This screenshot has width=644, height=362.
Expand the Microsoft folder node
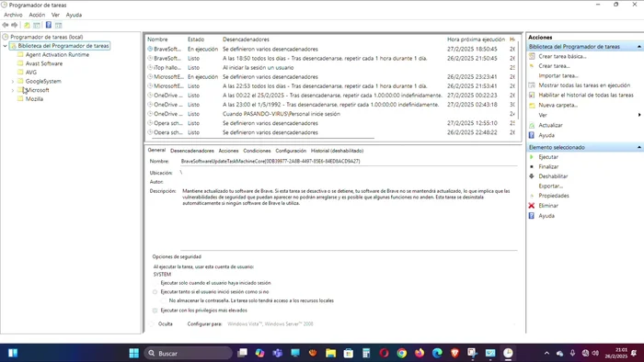pyautogui.click(x=13, y=90)
